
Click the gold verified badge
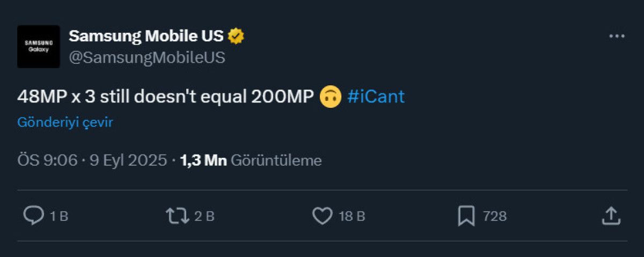tap(236, 36)
